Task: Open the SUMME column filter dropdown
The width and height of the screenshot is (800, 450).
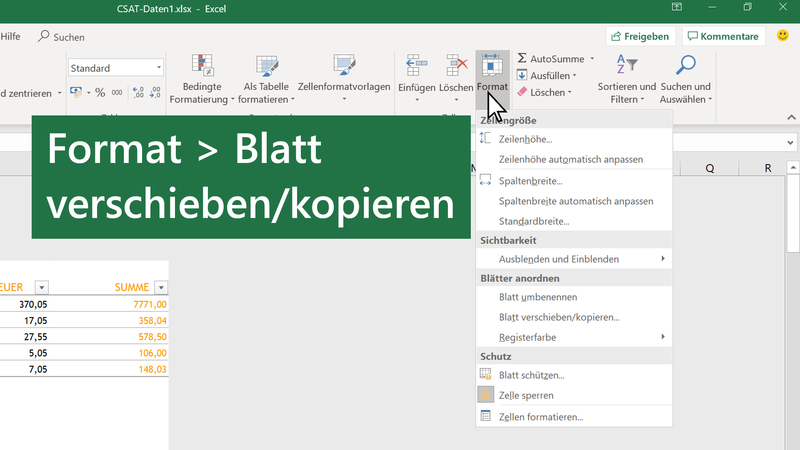Action: tap(161, 287)
